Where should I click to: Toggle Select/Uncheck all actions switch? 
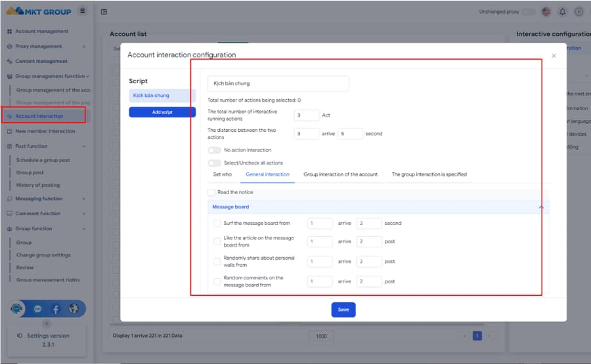pyautogui.click(x=214, y=163)
